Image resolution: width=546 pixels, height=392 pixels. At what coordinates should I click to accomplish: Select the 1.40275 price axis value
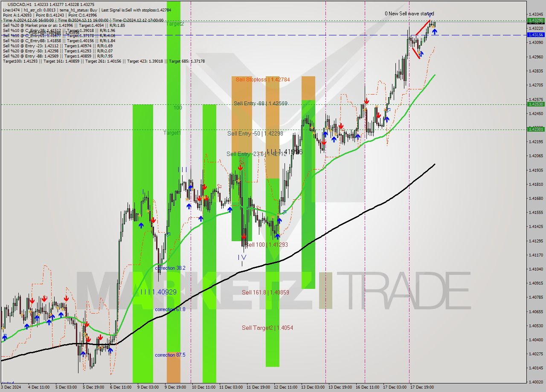tap(536, 354)
